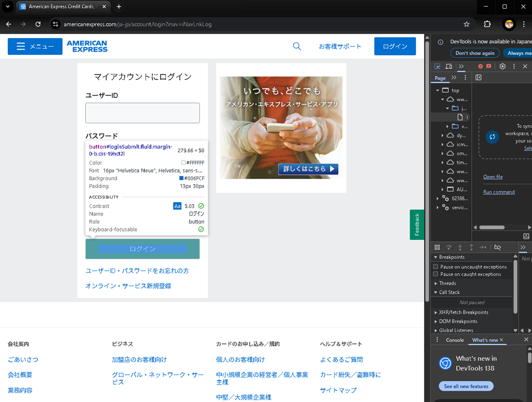Click the red error count icon
This screenshot has height=402, width=532.
pos(480,66)
